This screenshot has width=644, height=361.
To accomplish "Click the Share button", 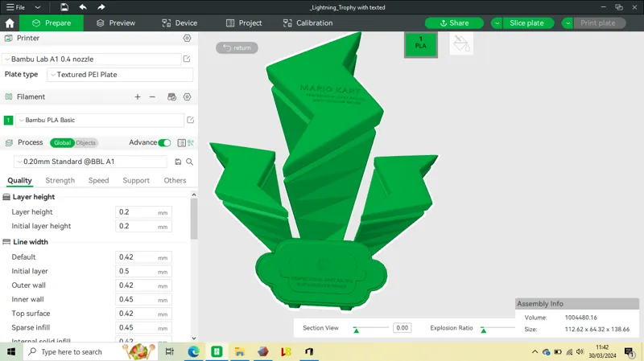I will (x=454, y=23).
